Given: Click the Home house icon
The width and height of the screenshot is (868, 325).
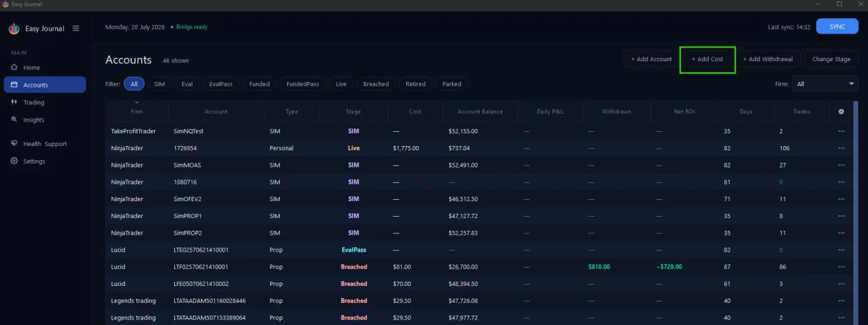Looking at the screenshot, I should point(14,67).
